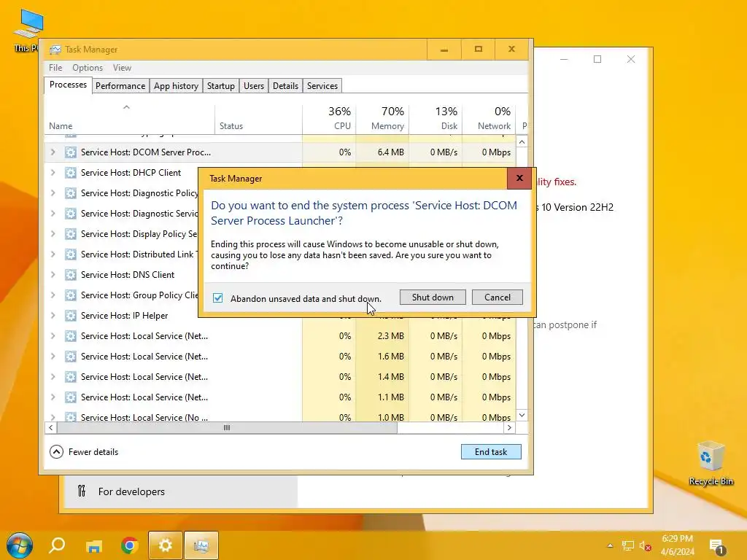
Task: Click the horizontal scrollbar left arrow
Action: coord(50,427)
